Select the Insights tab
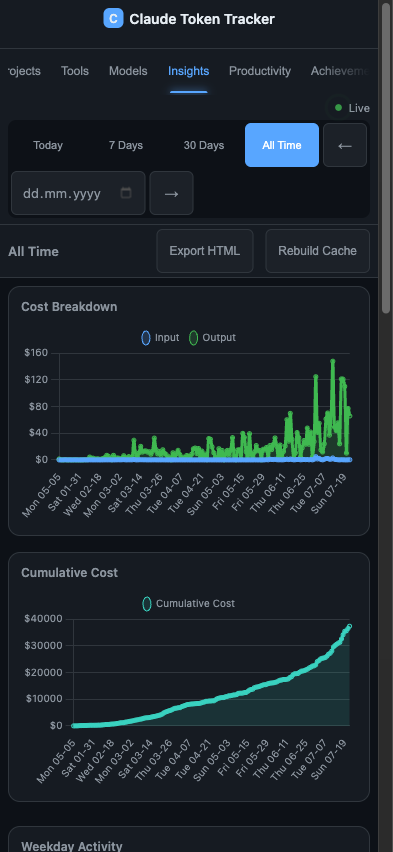Viewport: 393px width, 852px height. (x=189, y=71)
